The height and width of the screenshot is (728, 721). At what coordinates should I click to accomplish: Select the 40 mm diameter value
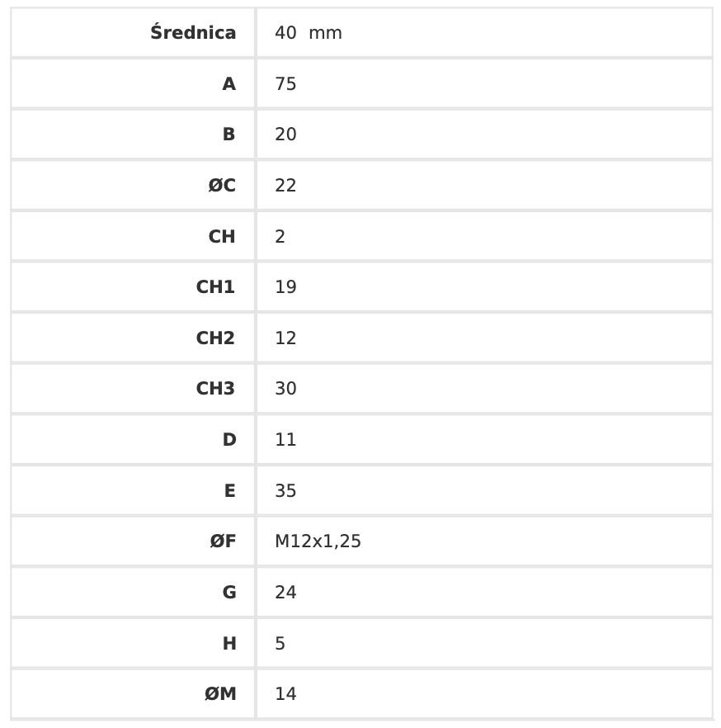point(308,33)
